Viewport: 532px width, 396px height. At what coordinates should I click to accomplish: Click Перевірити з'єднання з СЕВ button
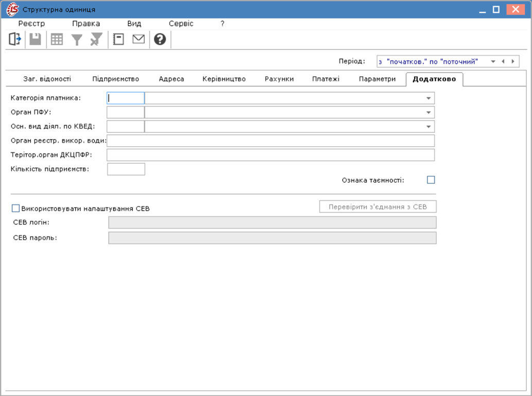click(377, 206)
